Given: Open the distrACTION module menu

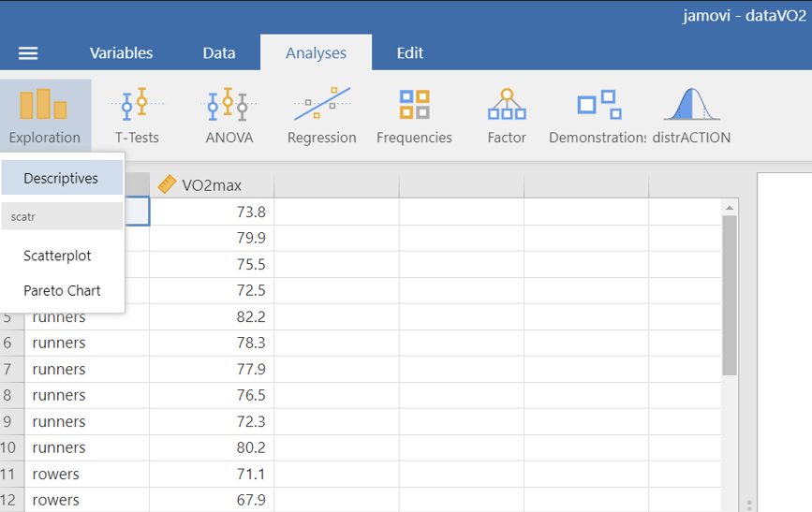Looking at the screenshot, I should [691, 115].
